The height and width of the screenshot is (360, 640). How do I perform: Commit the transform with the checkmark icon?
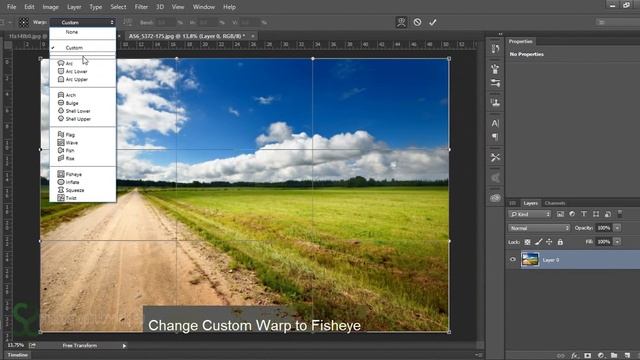point(433,22)
